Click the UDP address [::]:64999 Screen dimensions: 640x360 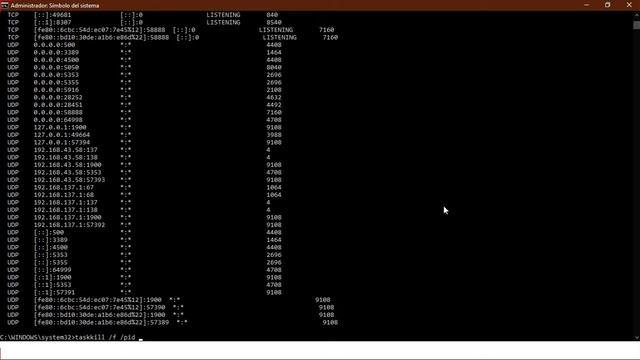coord(52,270)
